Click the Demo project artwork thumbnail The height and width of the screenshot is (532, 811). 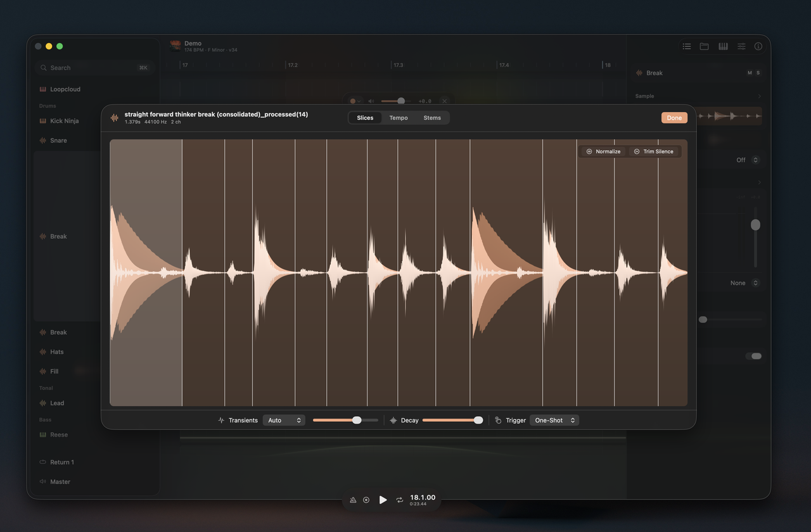pos(176,46)
